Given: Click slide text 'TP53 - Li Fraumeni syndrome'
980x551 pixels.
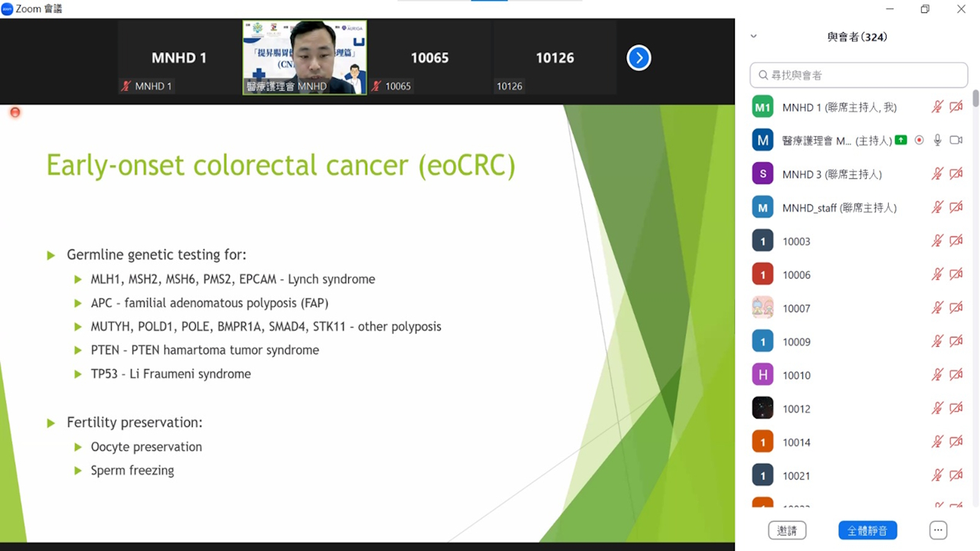Looking at the screenshot, I should click(171, 373).
